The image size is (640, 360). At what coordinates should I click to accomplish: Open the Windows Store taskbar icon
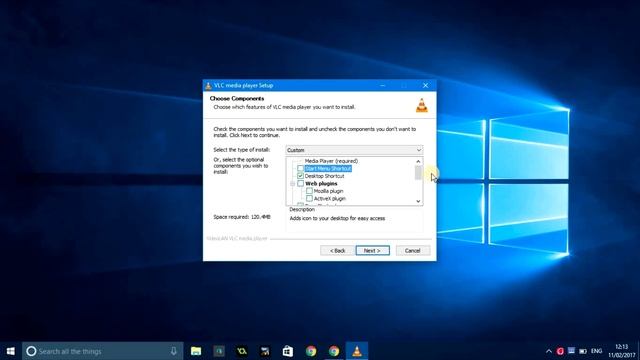(288, 351)
